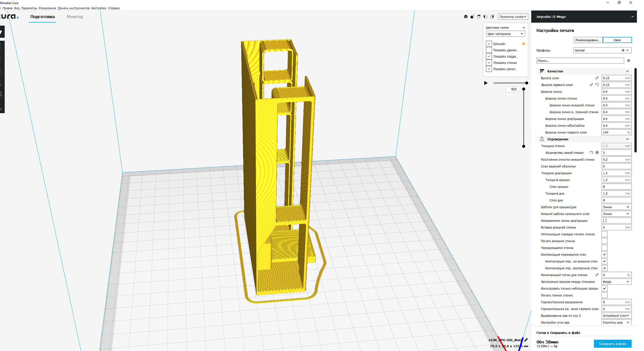The height and width of the screenshot is (351, 644).
Task: Play the layer simulation animation
Action: pos(486,83)
